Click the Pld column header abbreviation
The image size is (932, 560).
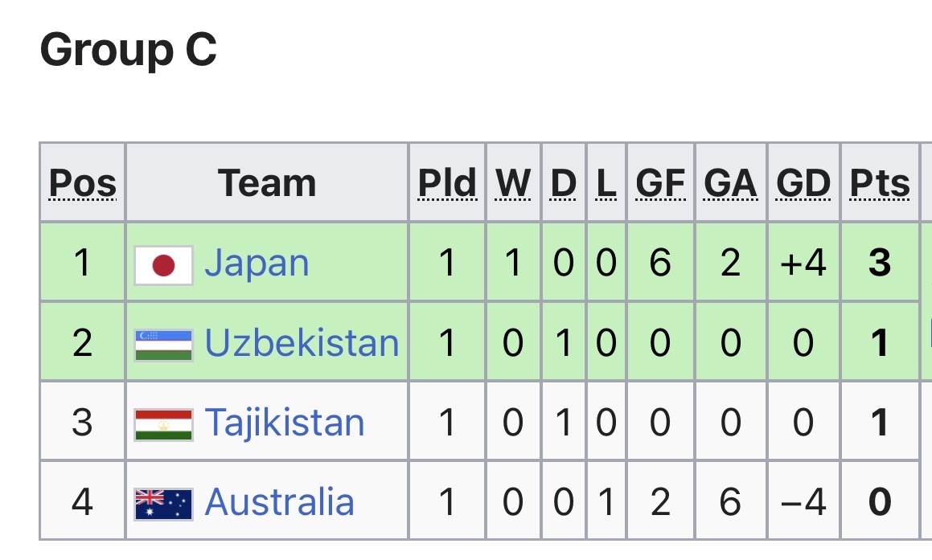click(447, 184)
